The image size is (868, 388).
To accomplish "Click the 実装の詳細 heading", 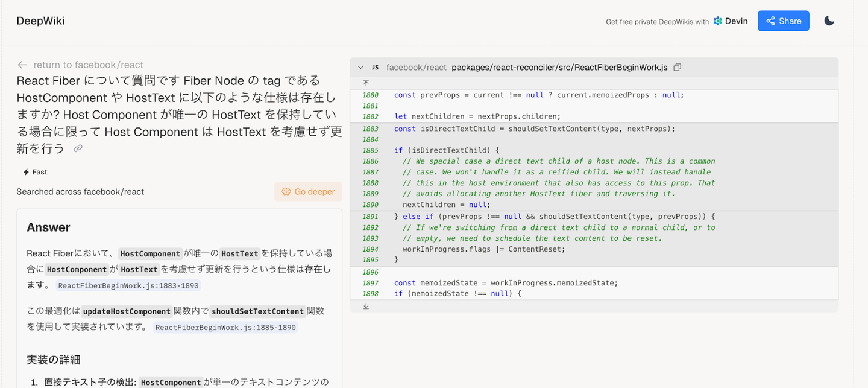I will point(54,360).
